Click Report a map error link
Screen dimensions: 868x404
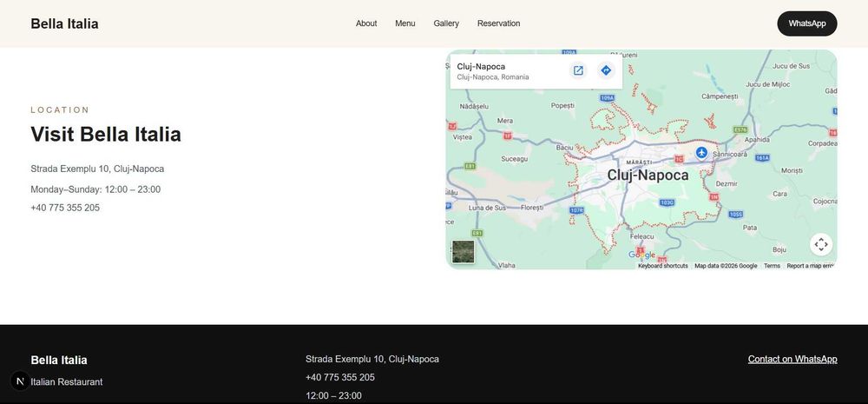click(x=809, y=266)
